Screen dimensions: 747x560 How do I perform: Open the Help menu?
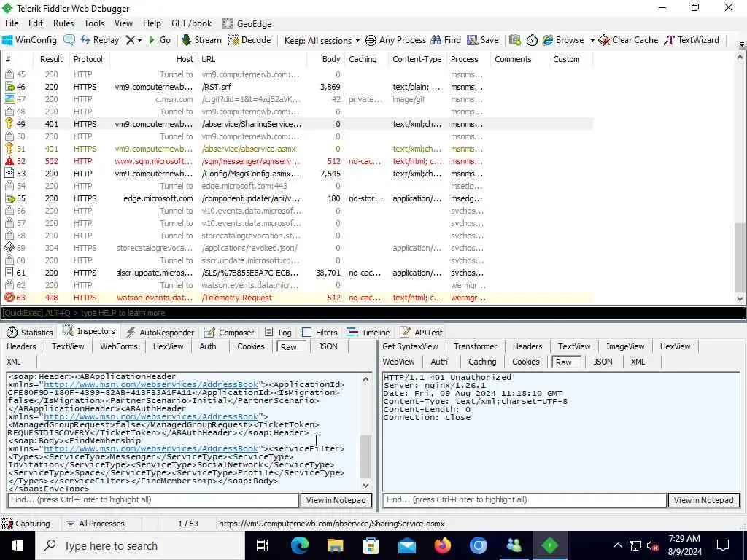click(x=152, y=23)
